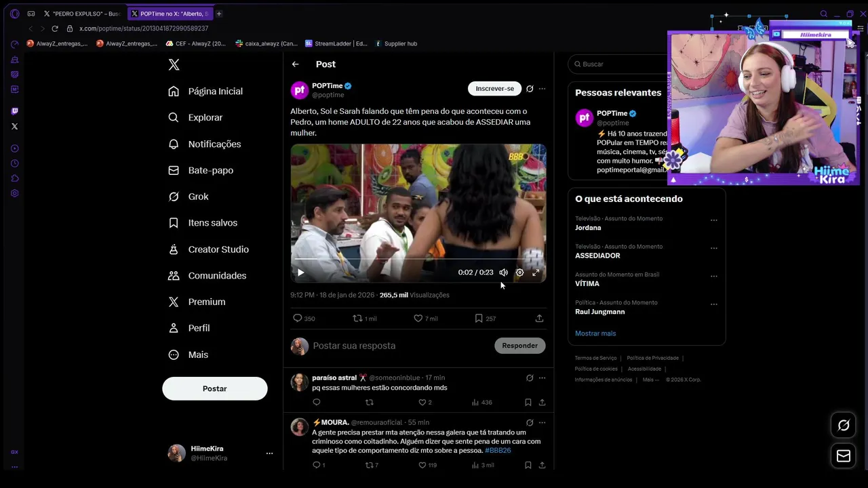The width and height of the screenshot is (868, 488).
Task: Go back using the Post arrow
Action: click(296, 64)
